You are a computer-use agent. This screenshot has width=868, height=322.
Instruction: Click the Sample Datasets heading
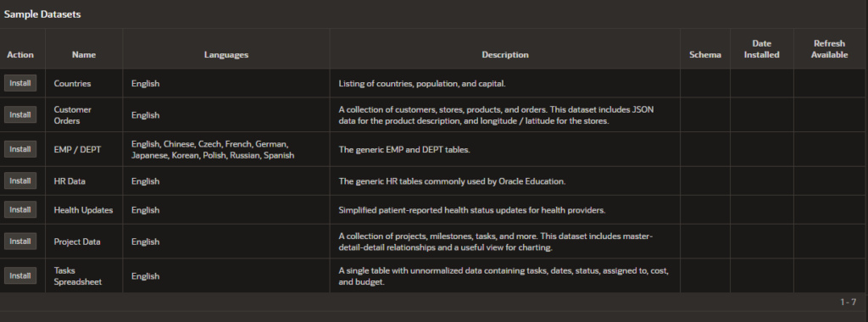[42, 14]
